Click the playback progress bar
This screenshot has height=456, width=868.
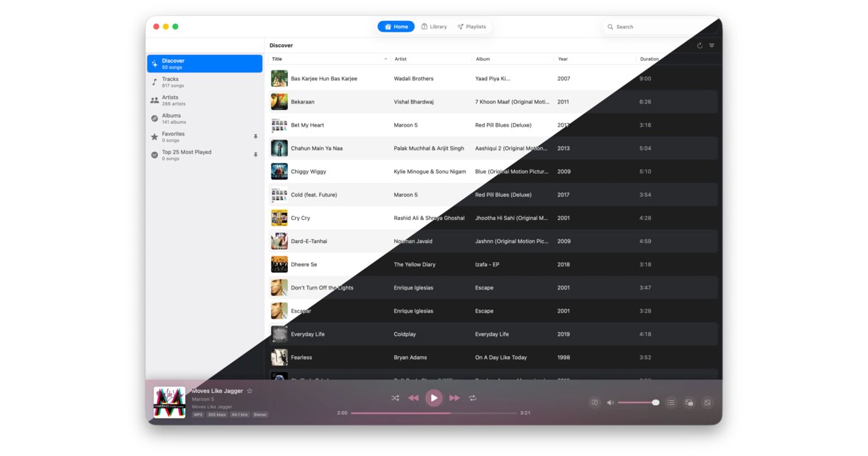434,413
